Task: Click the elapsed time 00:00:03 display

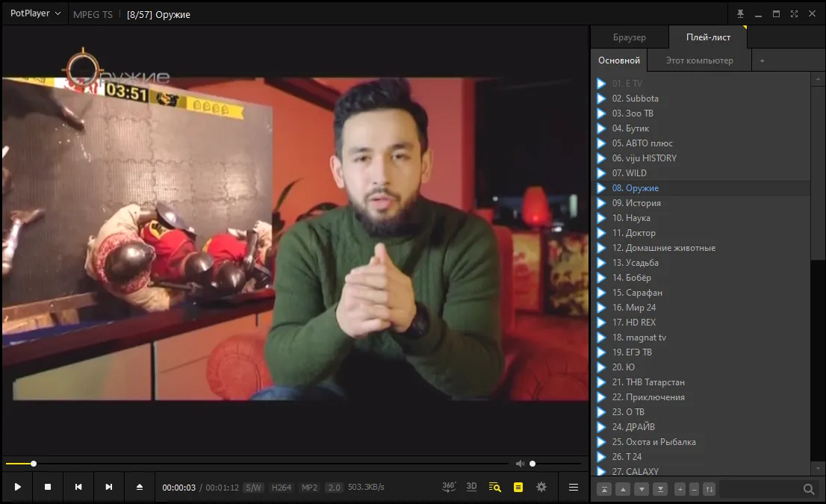Action: click(178, 488)
